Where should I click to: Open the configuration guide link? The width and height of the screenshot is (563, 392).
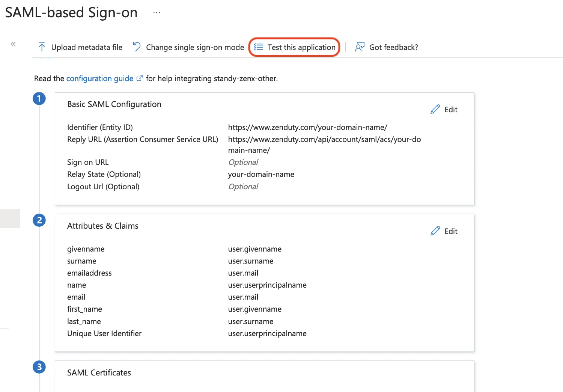click(99, 78)
